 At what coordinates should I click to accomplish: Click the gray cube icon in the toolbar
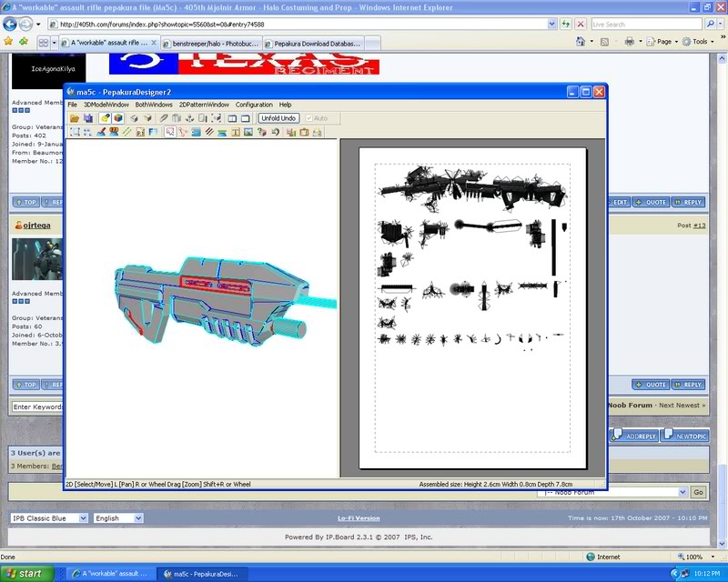coord(134,118)
